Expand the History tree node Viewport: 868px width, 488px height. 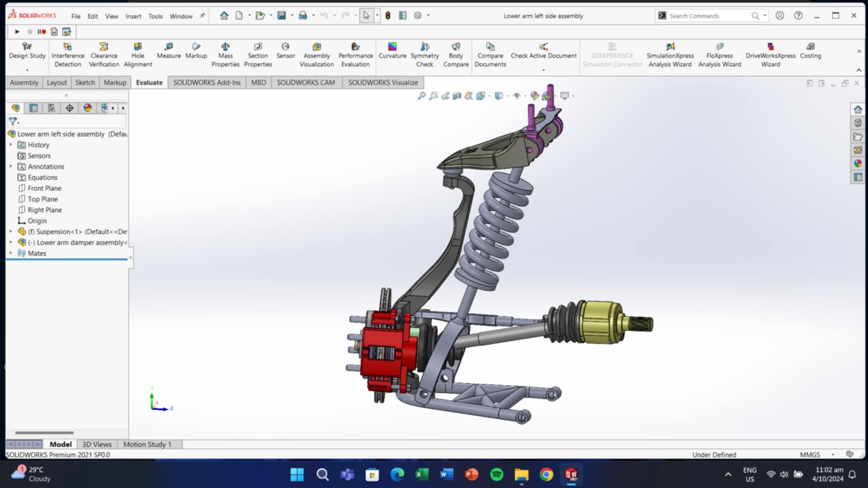(11, 145)
